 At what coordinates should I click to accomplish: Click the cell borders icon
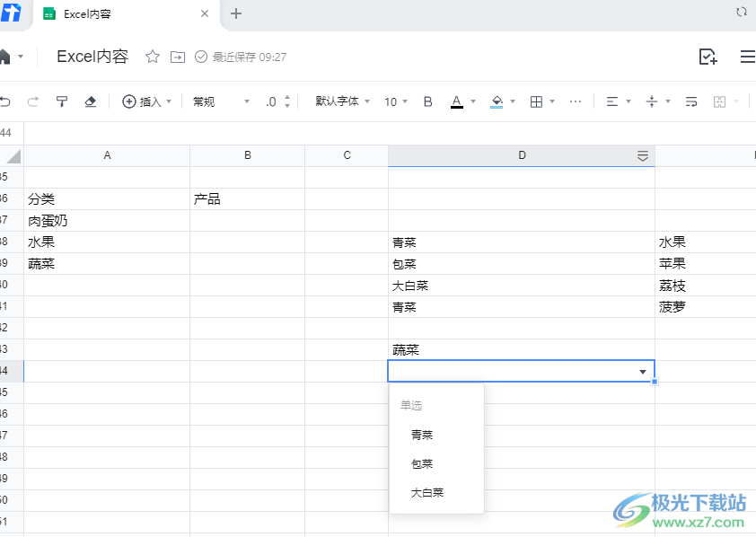[x=536, y=101]
